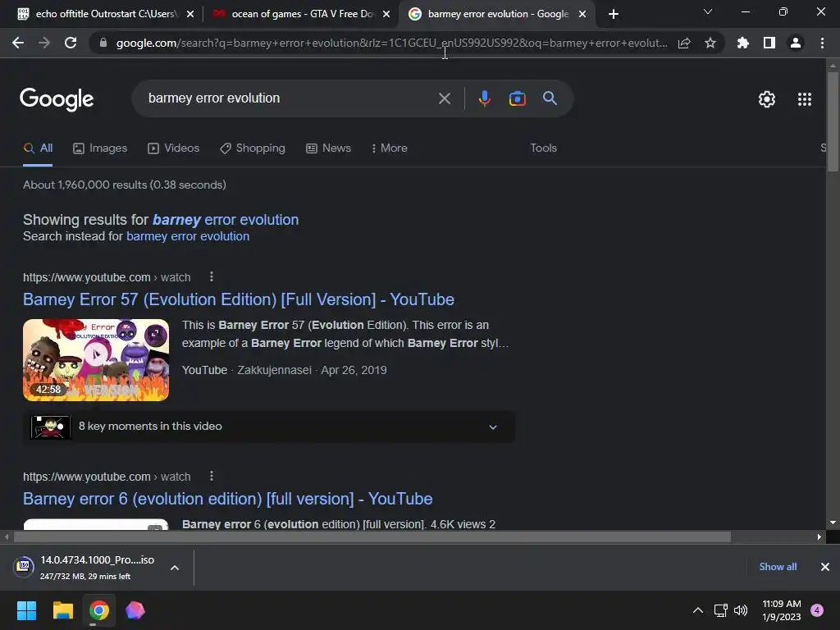The height and width of the screenshot is (630, 840).
Task: Open the tab search chevron in title bar
Action: (708, 11)
